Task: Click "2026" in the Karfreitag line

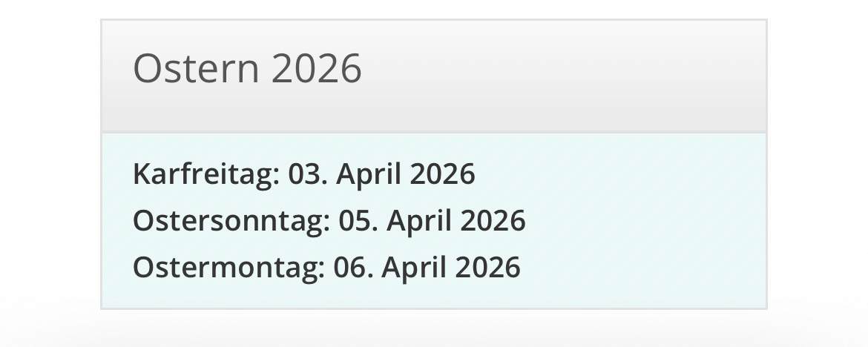Action: click(x=442, y=174)
